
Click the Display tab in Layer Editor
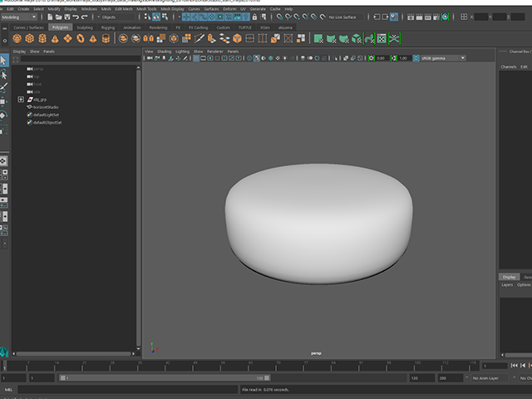[x=510, y=277]
